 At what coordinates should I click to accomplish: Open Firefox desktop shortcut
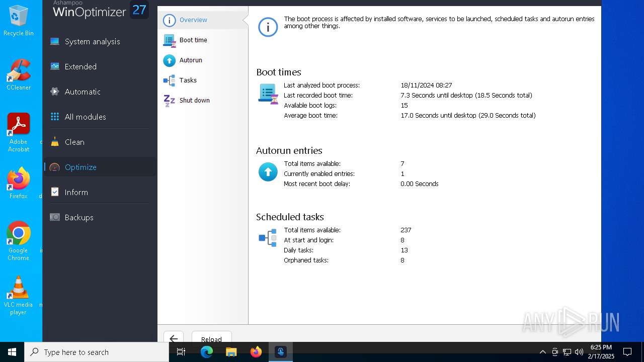click(19, 183)
